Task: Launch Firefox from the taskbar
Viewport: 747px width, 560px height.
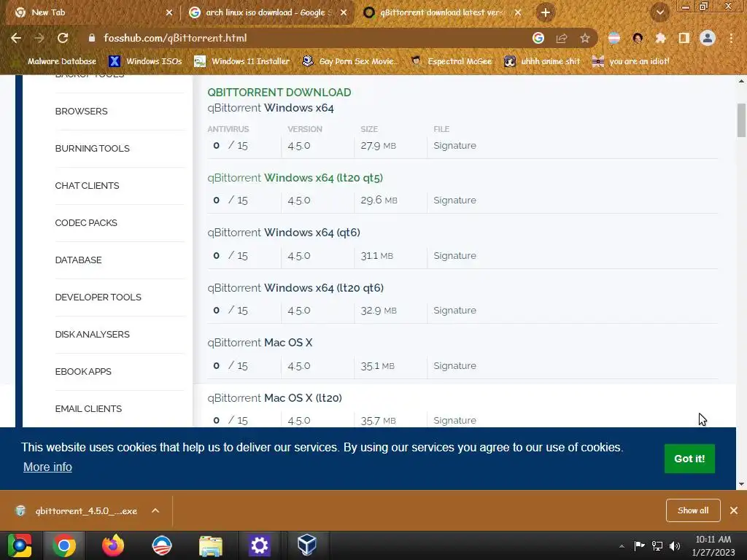Action: [x=113, y=545]
